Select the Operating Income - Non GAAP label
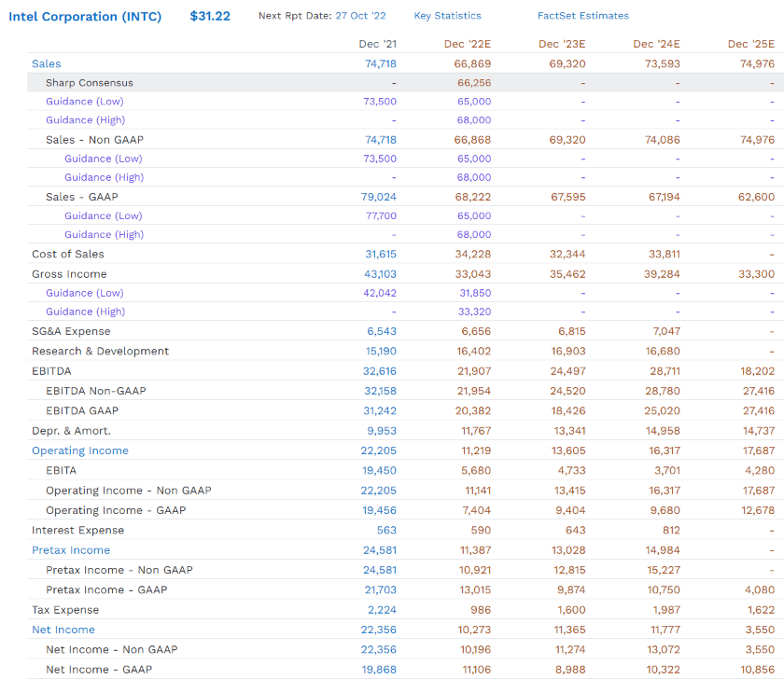 (129, 491)
